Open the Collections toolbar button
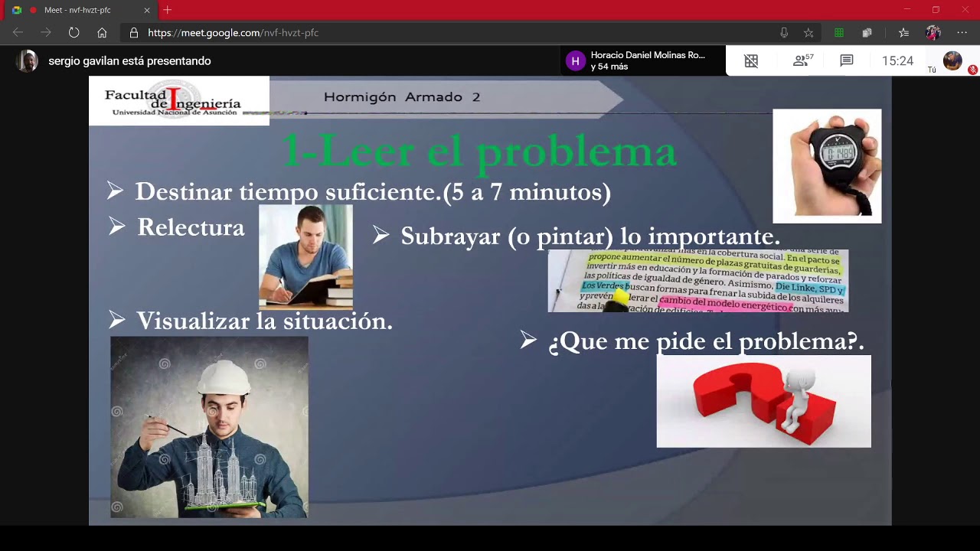This screenshot has width=980, height=551. tap(867, 33)
